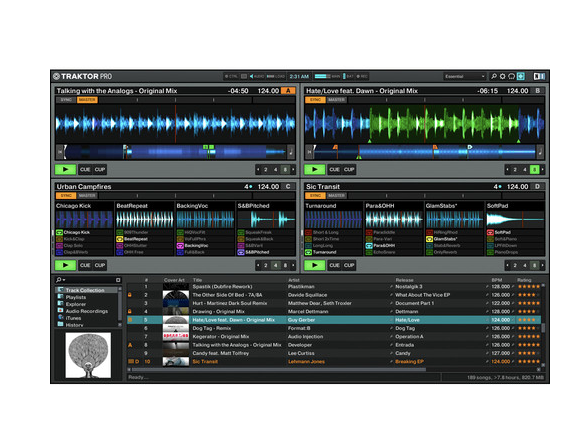Set loop size 4 on Deck C

(x=275, y=265)
